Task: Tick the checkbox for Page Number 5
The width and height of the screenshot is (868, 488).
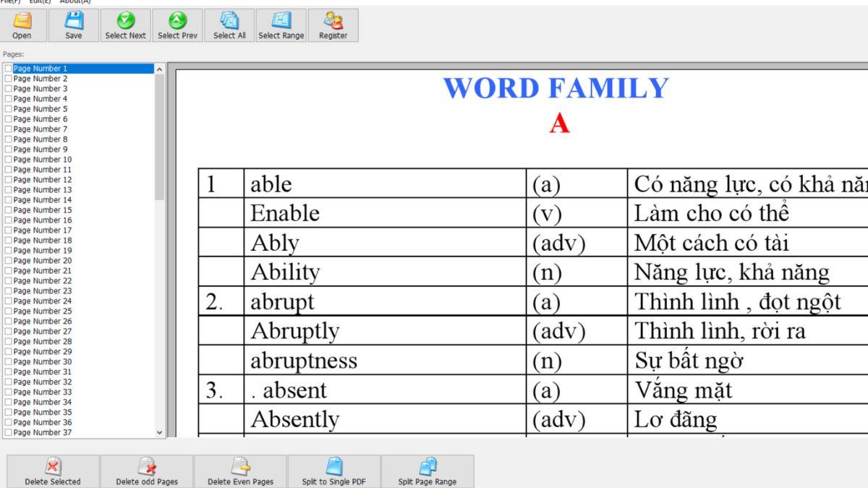Action: tap(8, 109)
